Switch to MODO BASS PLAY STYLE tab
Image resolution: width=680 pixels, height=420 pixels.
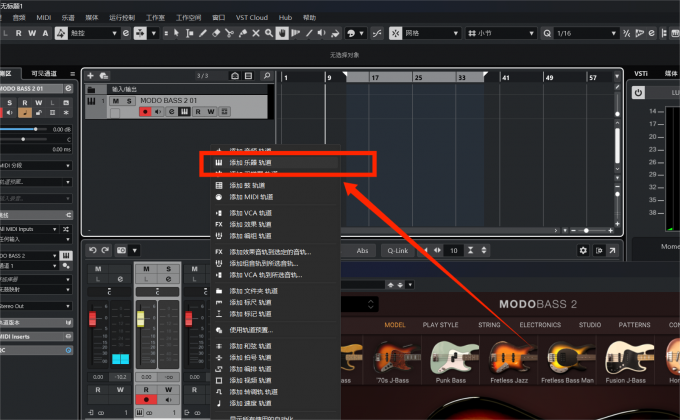[x=440, y=325]
